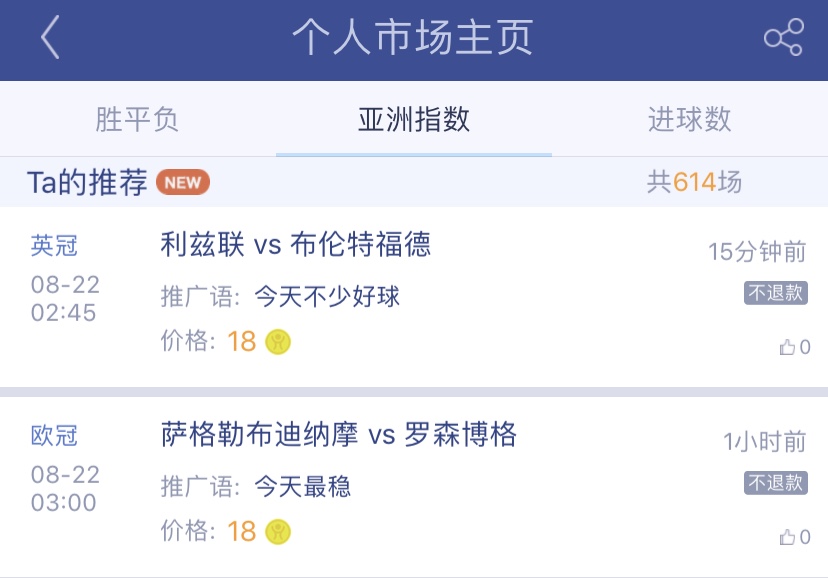The image size is (828, 578).
Task: Tap the 英冠 league label
Action: (54, 246)
